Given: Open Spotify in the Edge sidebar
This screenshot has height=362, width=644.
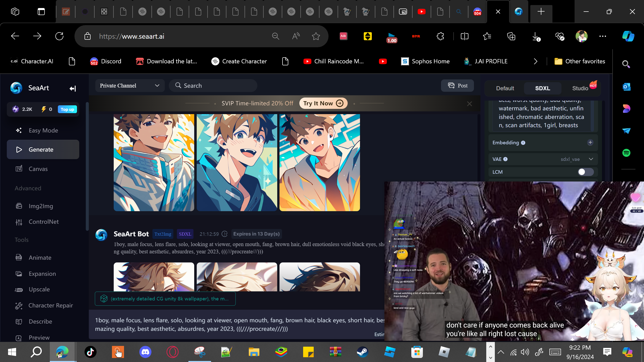Looking at the screenshot, I should (x=626, y=153).
